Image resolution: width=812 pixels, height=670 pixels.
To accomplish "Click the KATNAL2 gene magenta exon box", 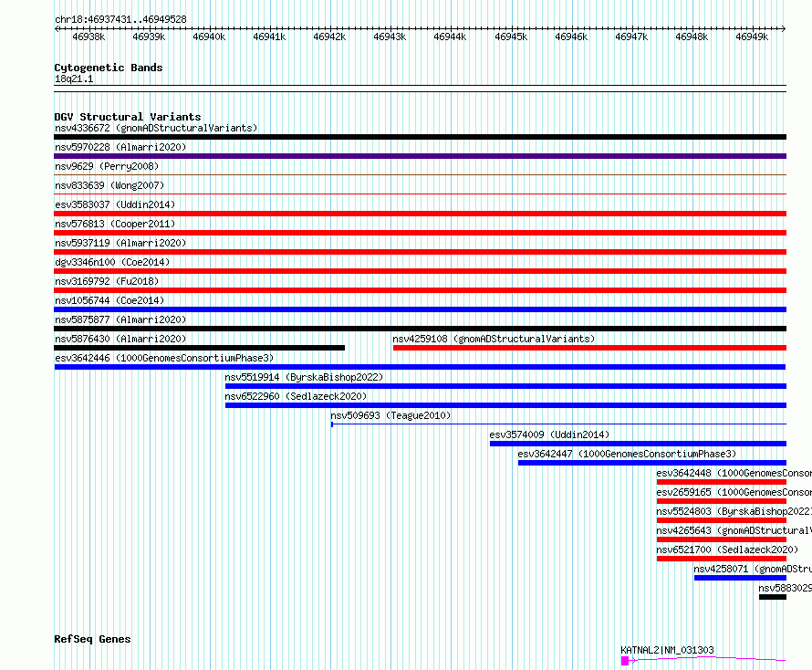I will pos(625,661).
